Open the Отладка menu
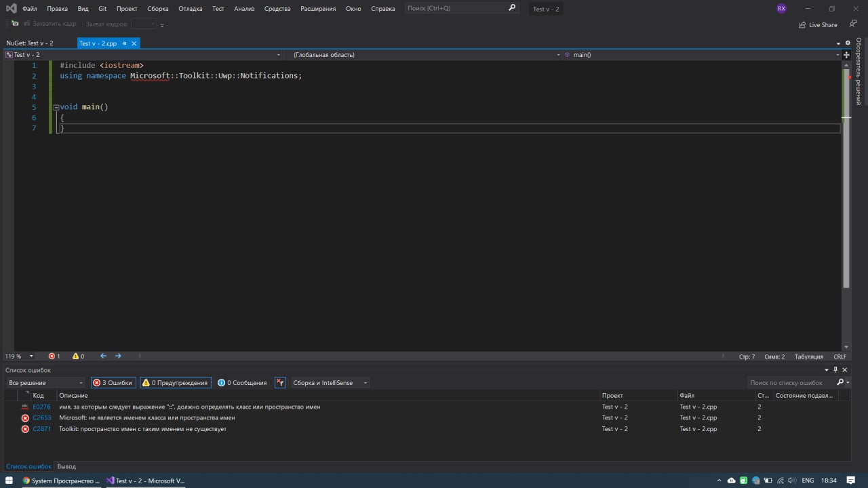 [x=191, y=9]
